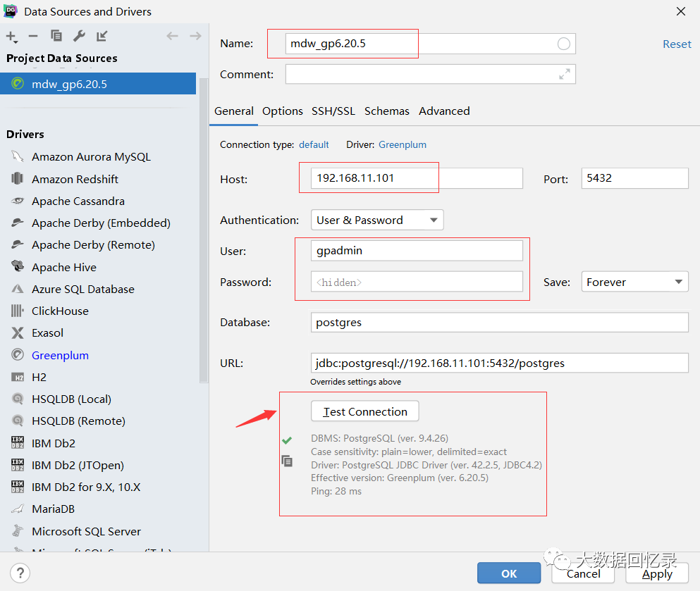Click the User input field
Viewport: 700px width, 591px height.
[x=417, y=251]
